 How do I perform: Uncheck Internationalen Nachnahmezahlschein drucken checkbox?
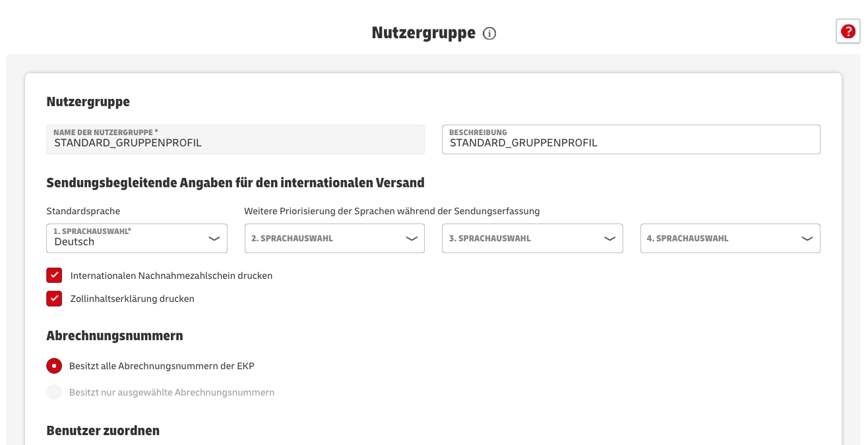[54, 276]
